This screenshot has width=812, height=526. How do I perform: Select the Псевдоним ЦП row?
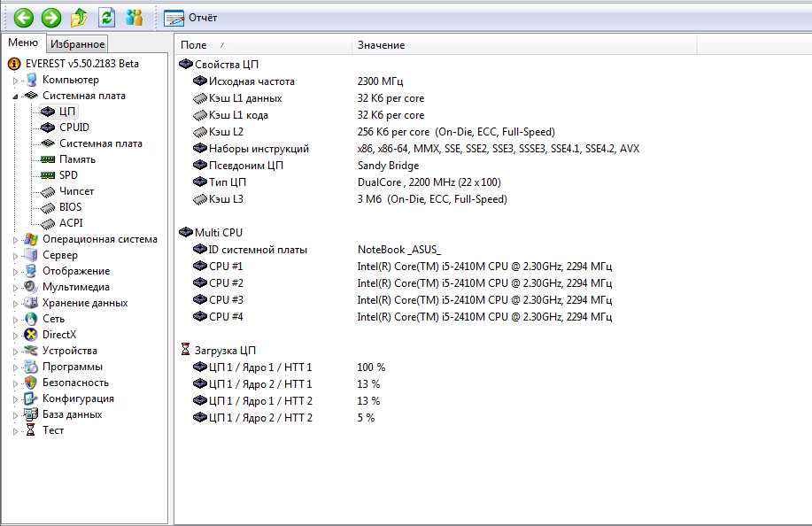245,166
